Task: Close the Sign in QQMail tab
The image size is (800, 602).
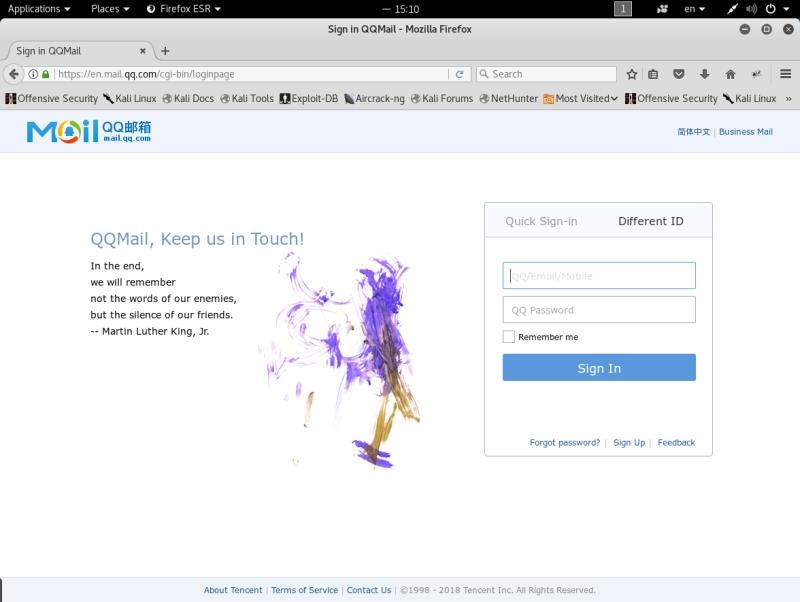Action: tap(143, 51)
